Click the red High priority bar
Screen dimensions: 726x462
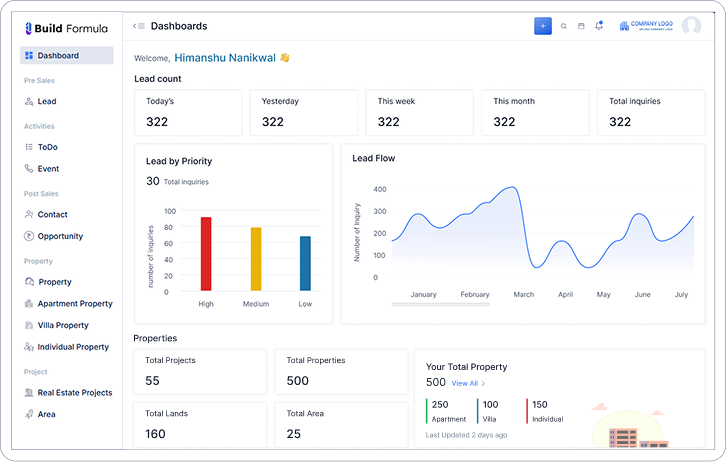pos(206,253)
